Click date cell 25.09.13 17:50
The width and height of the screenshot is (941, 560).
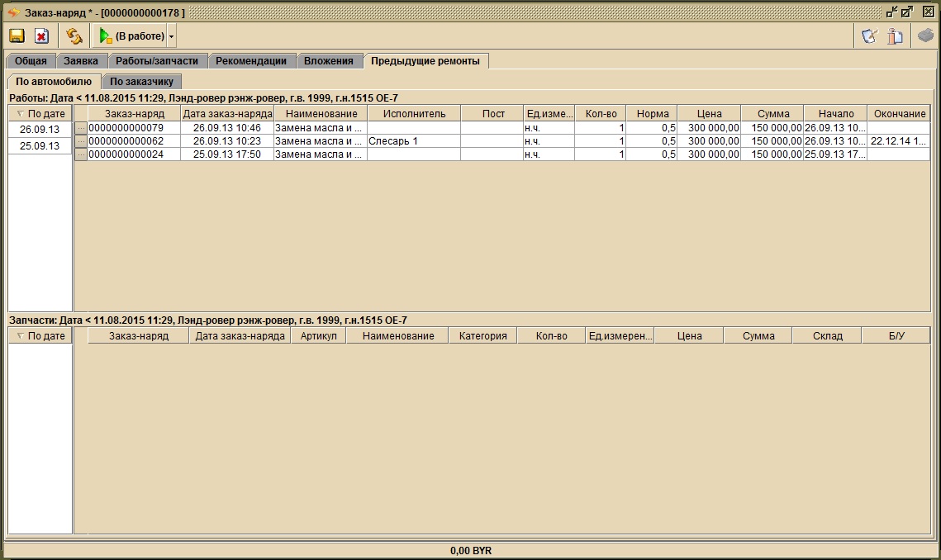227,154
